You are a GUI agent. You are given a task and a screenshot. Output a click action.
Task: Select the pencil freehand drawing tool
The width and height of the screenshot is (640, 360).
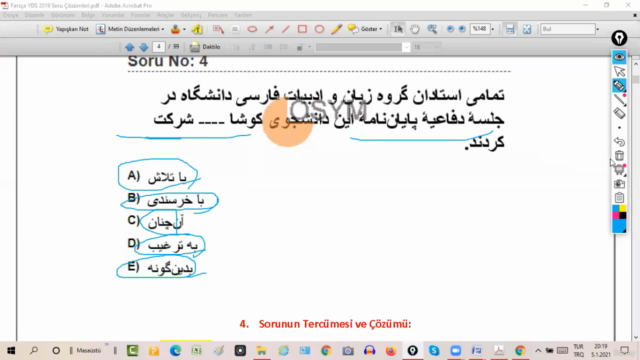(x=336, y=29)
